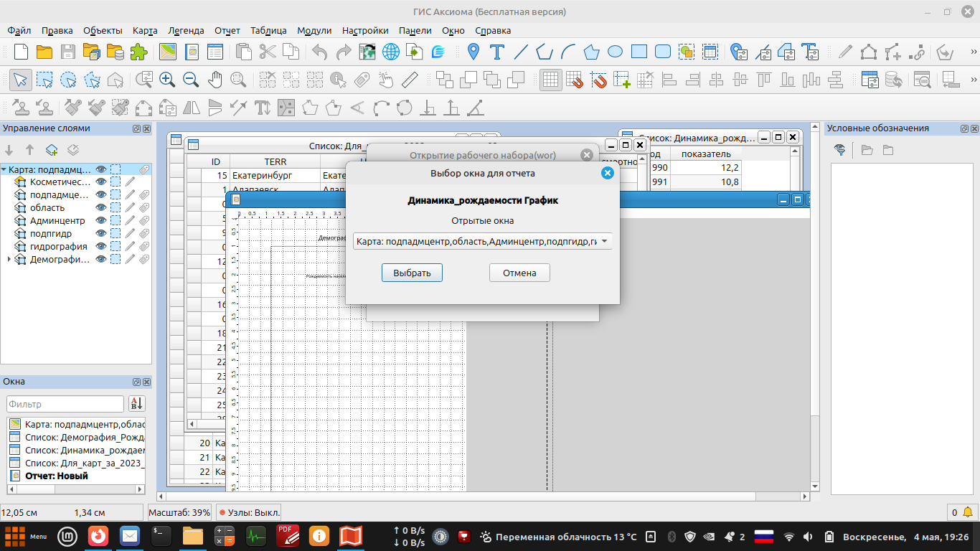The height and width of the screenshot is (551, 980).
Task: Click the Отмена button
Action: (519, 273)
